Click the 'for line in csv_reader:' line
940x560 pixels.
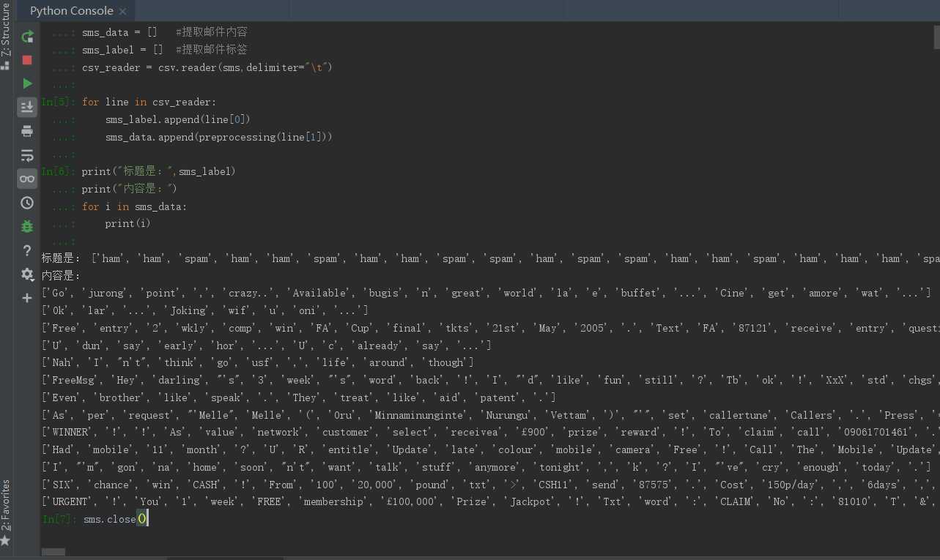[x=149, y=102]
